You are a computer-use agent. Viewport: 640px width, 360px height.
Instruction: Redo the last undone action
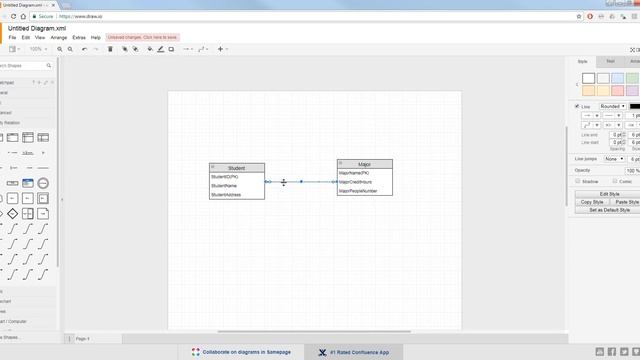(x=96, y=49)
